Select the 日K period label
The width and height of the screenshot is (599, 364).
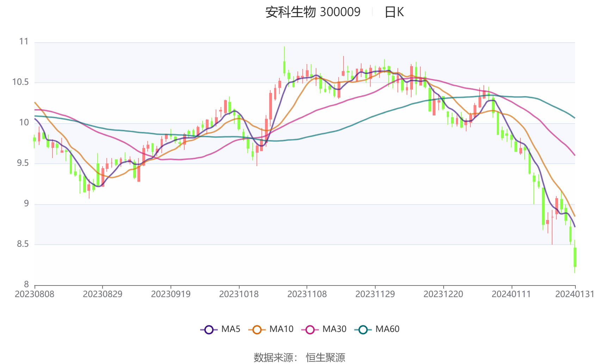tap(394, 12)
